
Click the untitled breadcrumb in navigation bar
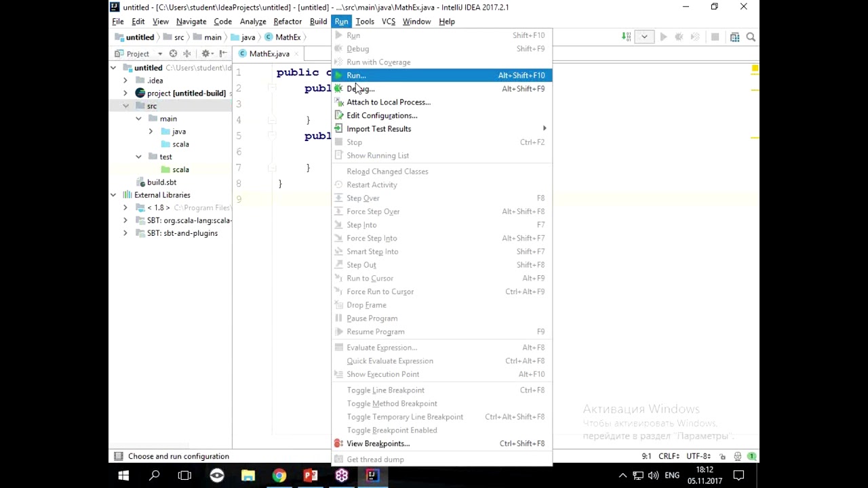click(134, 37)
